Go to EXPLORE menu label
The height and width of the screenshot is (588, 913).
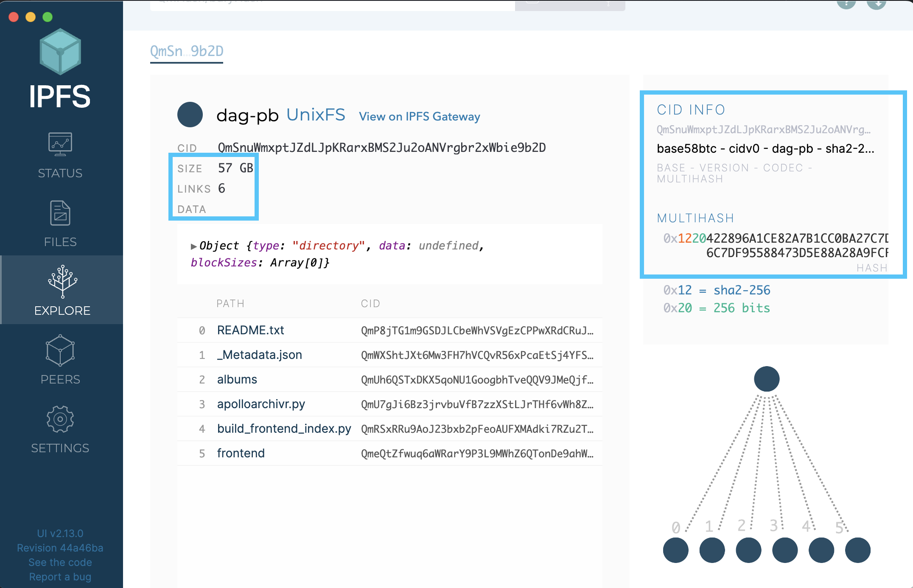62,311
